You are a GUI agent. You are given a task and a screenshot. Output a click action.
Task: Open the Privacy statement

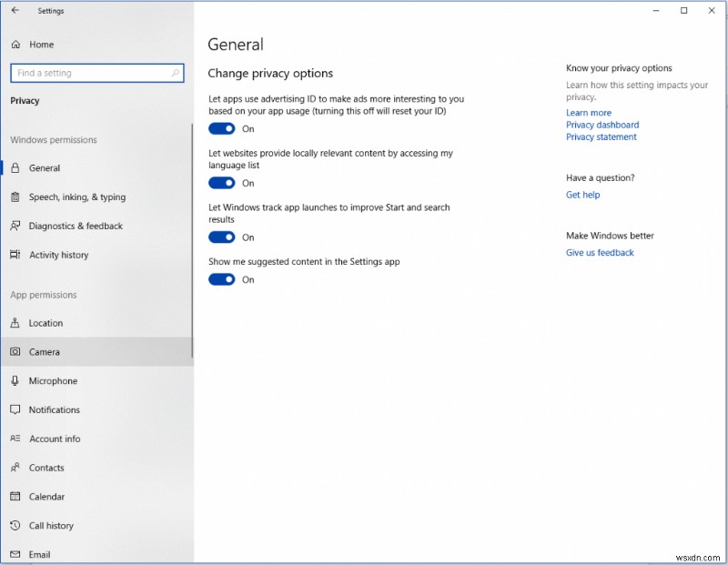(601, 136)
